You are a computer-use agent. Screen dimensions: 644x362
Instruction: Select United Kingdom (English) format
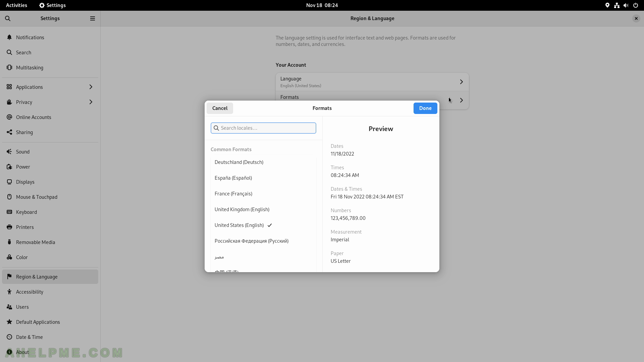click(x=263, y=209)
